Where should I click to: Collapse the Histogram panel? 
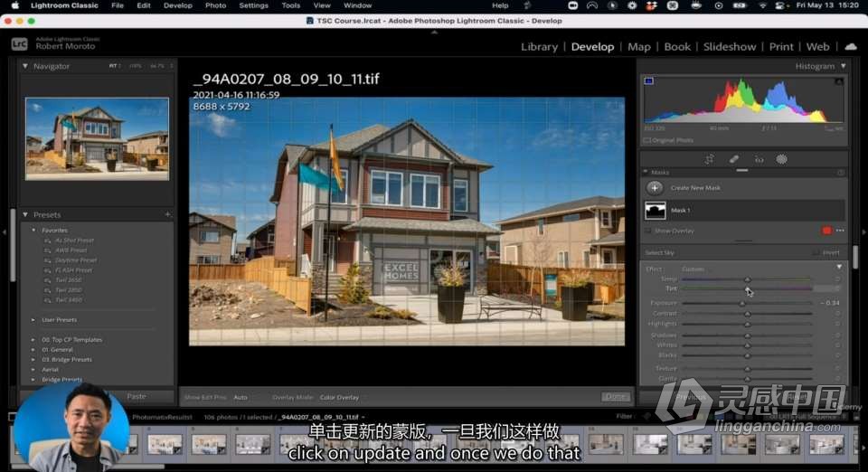(x=843, y=66)
